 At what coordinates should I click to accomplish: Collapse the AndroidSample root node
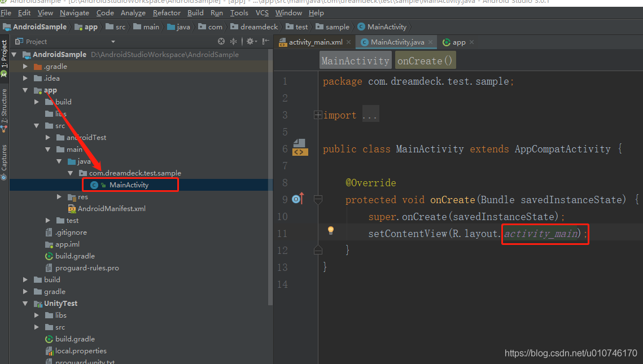point(14,55)
